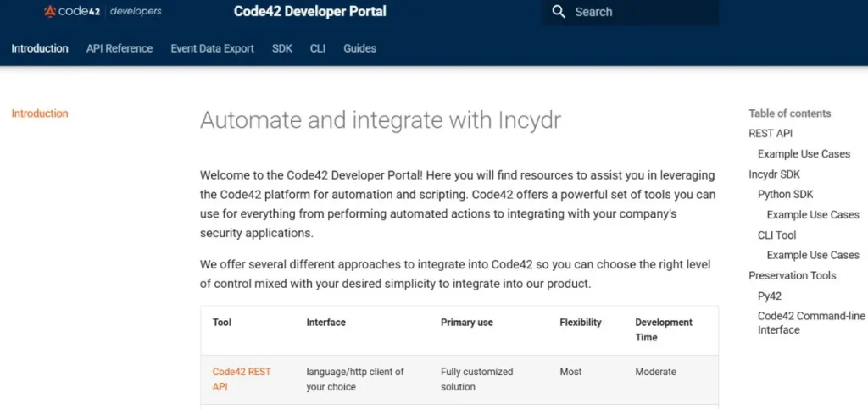Open the Code42 REST API link

(x=242, y=379)
